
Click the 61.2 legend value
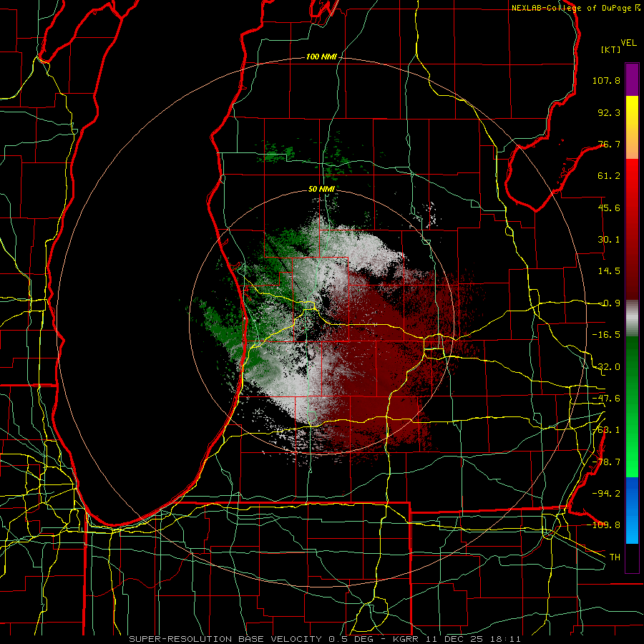pos(609,176)
